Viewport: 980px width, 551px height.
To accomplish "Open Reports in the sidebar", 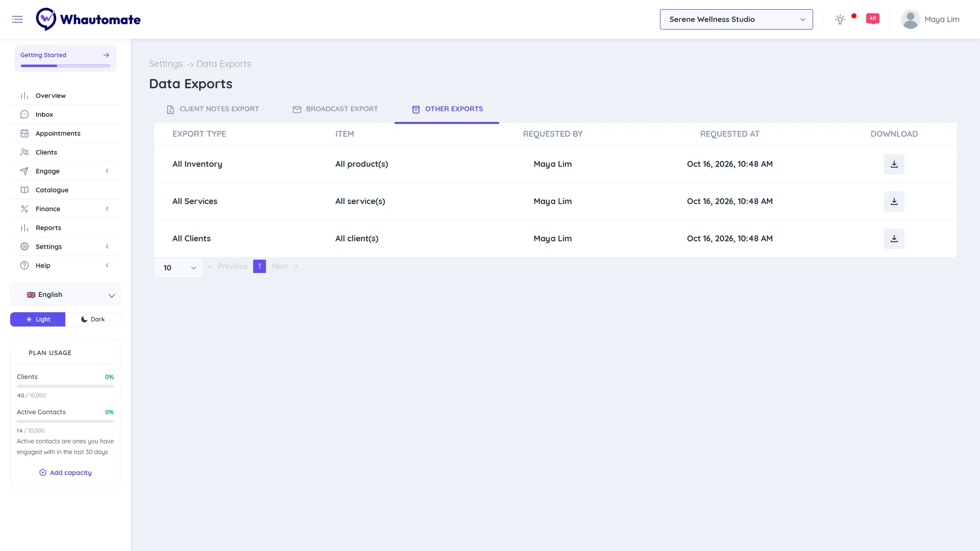I will point(65,228).
